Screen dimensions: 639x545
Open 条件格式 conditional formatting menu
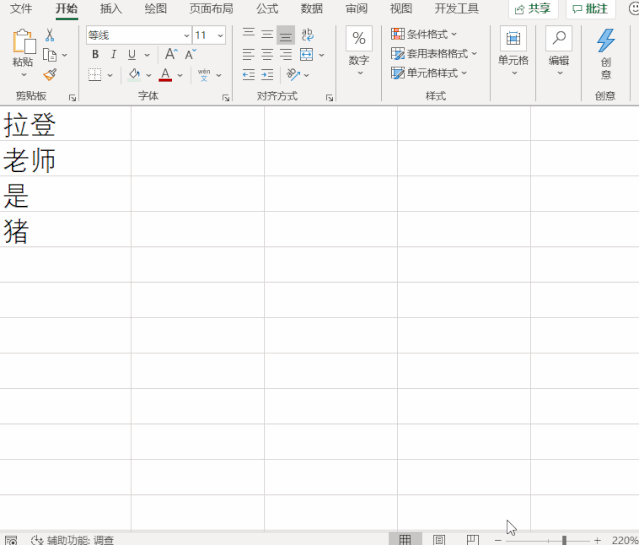pos(424,34)
